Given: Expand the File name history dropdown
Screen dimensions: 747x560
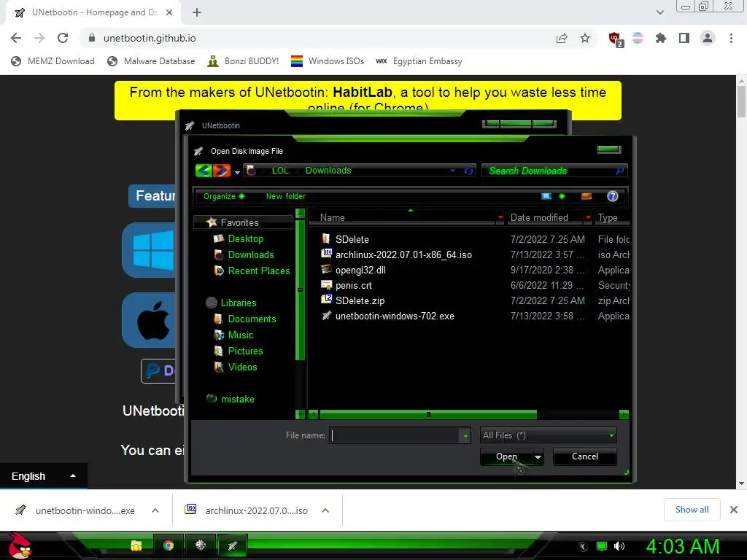Looking at the screenshot, I should [465, 436].
